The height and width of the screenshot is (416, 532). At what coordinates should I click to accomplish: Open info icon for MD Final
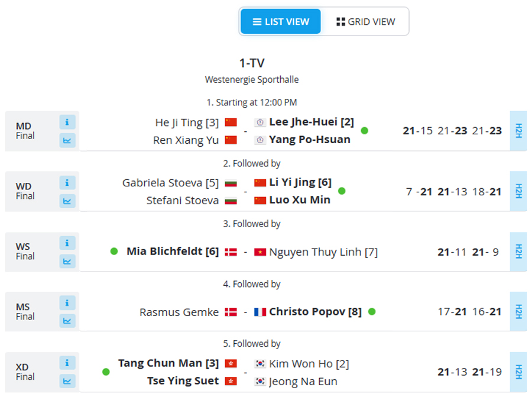pos(67,122)
